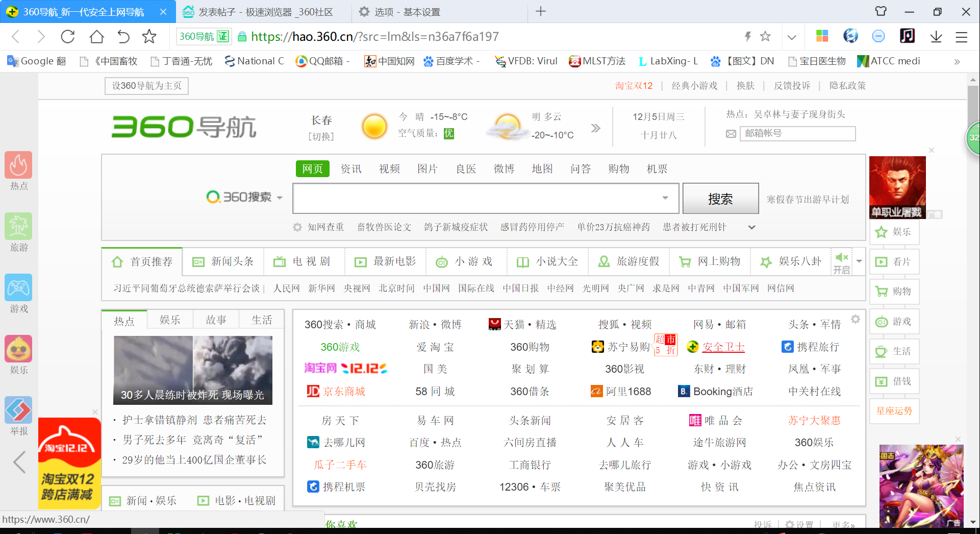The height and width of the screenshot is (534, 980).
Task: Click the globe browser extension icon
Action: coord(850,36)
